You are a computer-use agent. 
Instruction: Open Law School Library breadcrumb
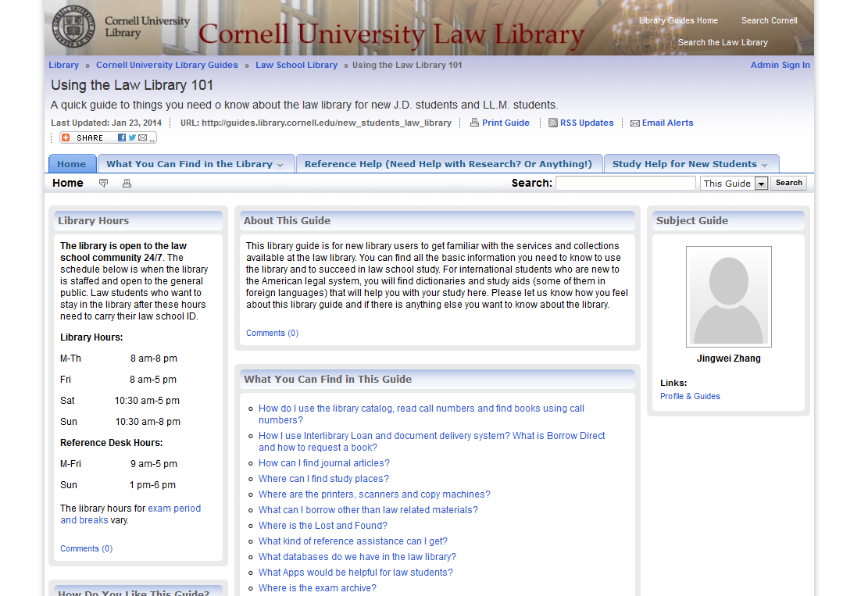tap(296, 65)
